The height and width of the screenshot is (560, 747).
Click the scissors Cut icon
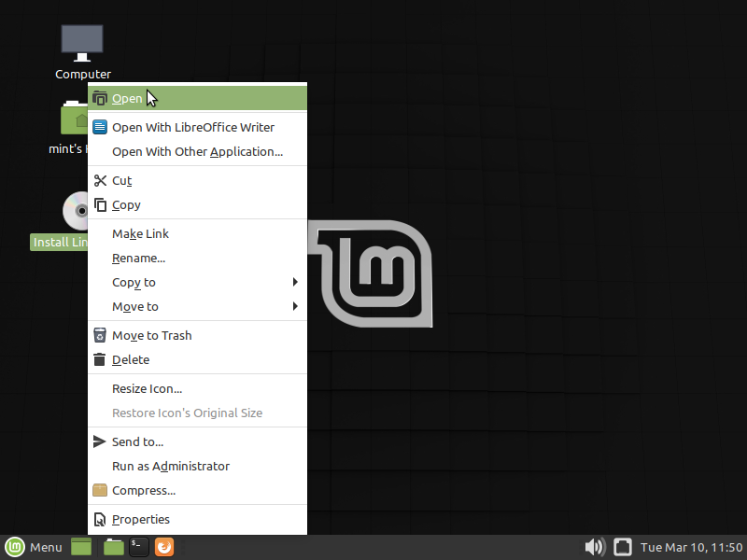pyautogui.click(x=100, y=180)
